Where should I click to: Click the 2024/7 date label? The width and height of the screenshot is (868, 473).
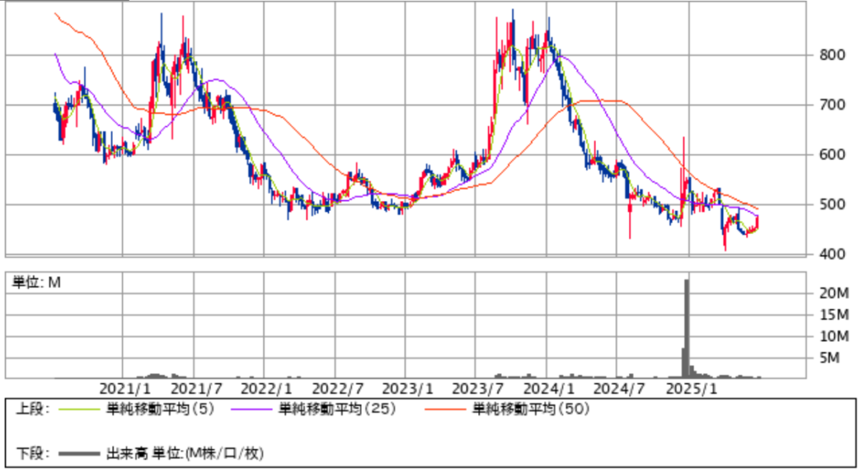[619, 389]
